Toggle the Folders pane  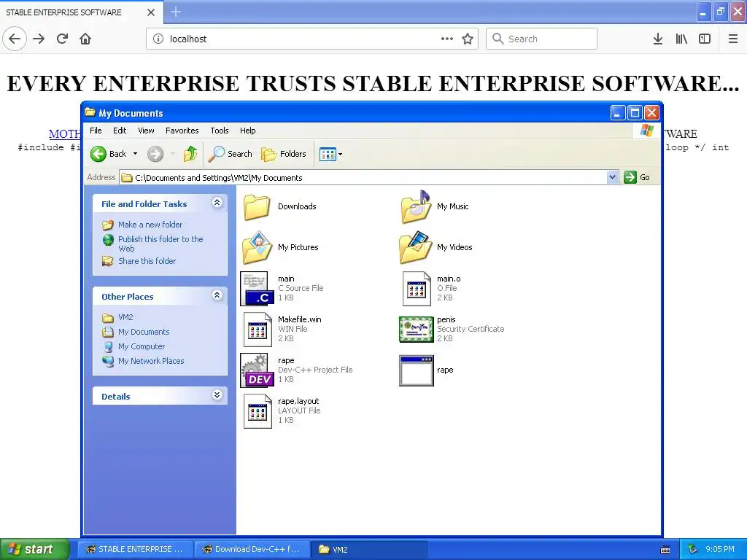pyautogui.click(x=284, y=154)
